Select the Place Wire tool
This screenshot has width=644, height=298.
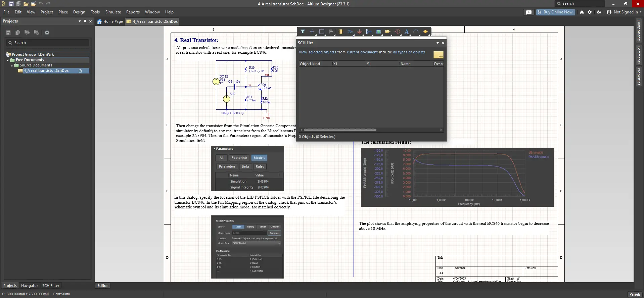pos(350,32)
